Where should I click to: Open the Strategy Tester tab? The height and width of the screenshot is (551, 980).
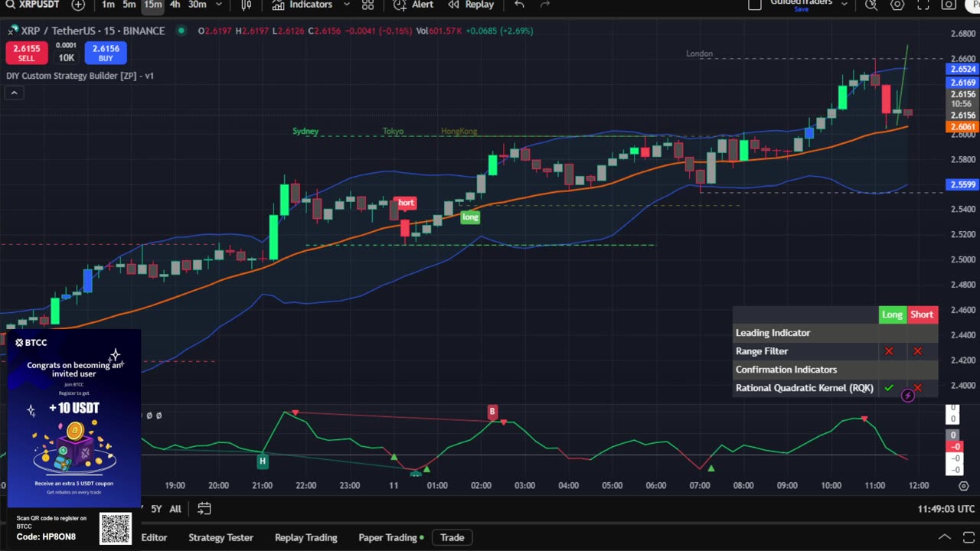coord(220,537)
